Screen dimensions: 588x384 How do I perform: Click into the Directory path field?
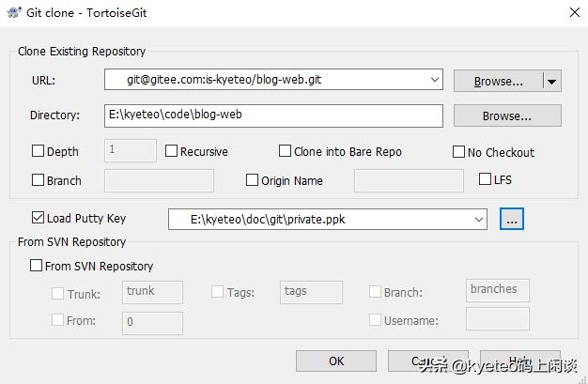point(273,115)
